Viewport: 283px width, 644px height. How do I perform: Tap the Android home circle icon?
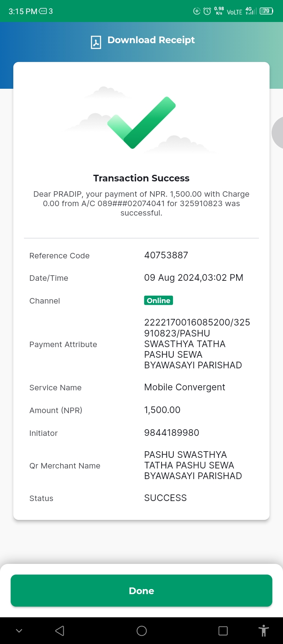point(141,631)
